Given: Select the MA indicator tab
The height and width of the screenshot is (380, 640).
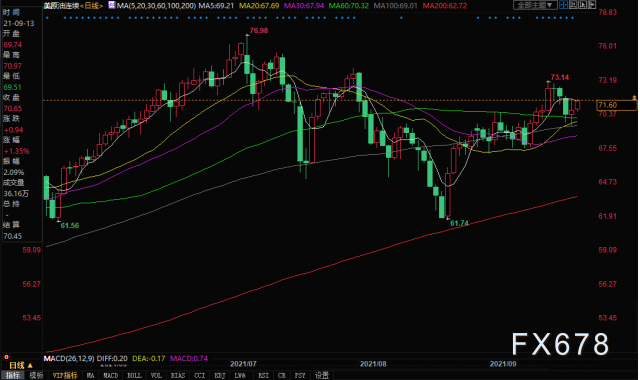Looking at the screenshot, I should [90, 375].
